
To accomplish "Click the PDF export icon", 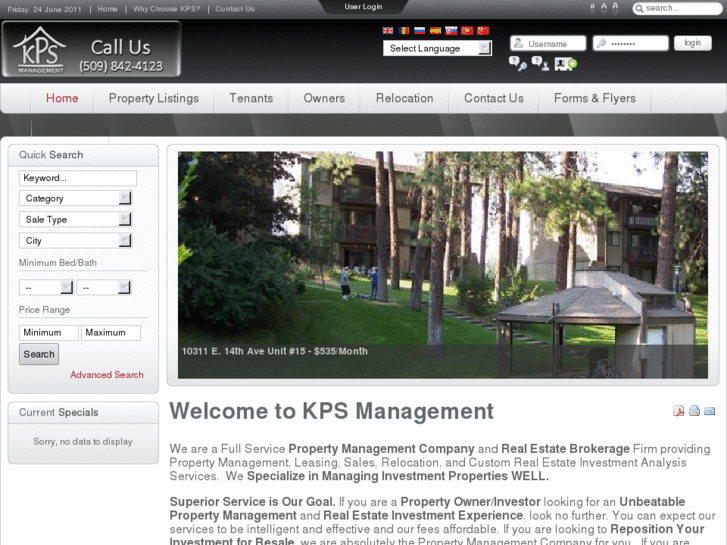I will 678,411.
